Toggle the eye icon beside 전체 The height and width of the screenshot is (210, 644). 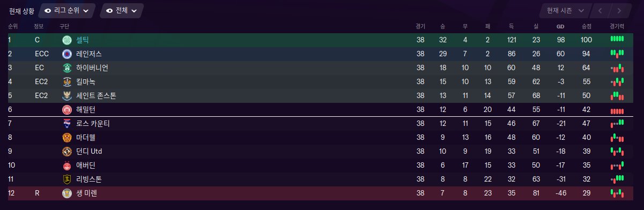click(x=109, y=11)
